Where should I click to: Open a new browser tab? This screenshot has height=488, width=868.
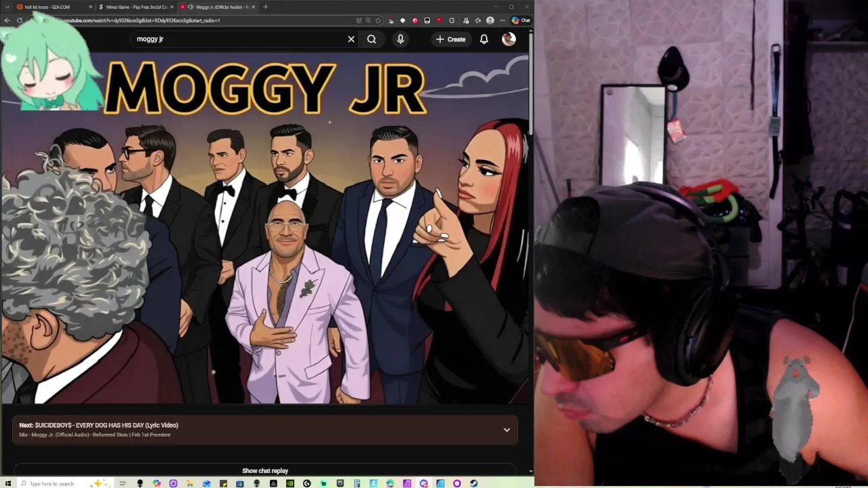click(x=265, y=7)
